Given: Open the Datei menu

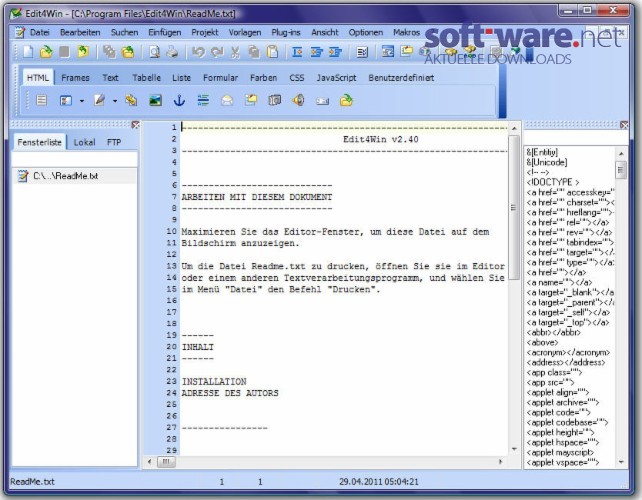Looking at the screenshot, I should click(39, 32).
